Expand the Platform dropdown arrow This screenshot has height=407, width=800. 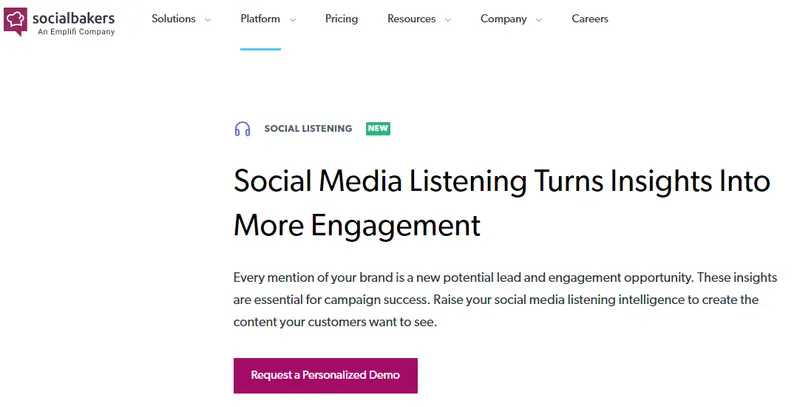[x=292, y=20]
